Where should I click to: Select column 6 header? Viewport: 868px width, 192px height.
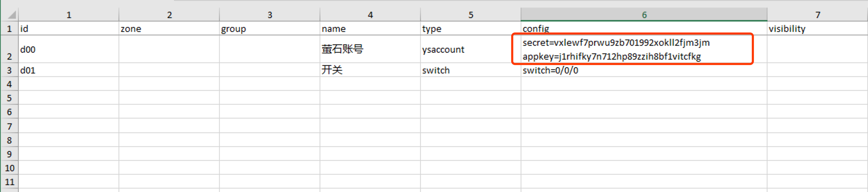click(x=644, y=15)
